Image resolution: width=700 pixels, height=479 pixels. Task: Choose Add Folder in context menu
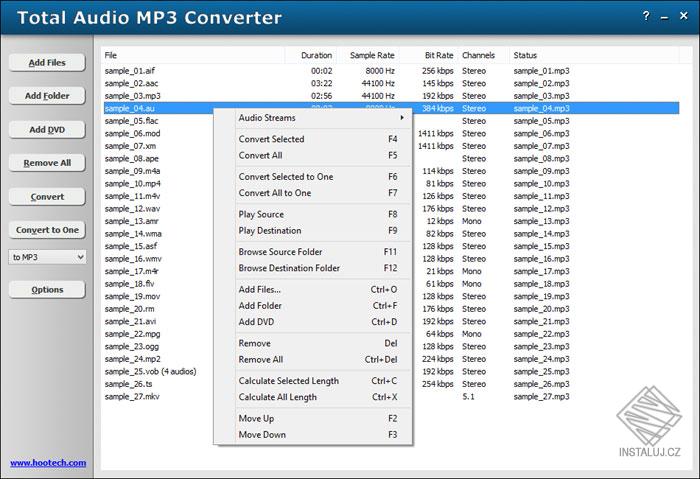pos(322,306)
